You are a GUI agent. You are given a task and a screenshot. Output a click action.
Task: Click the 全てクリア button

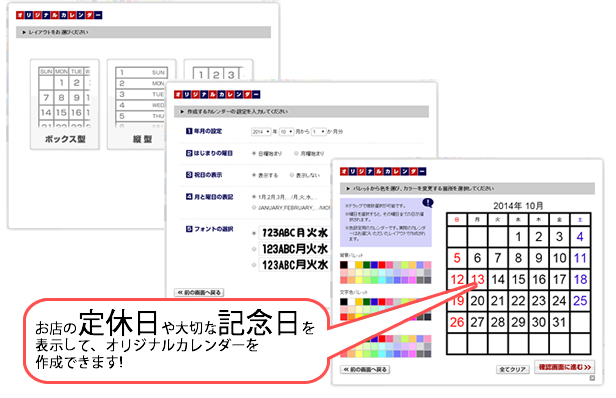point(513,369)
